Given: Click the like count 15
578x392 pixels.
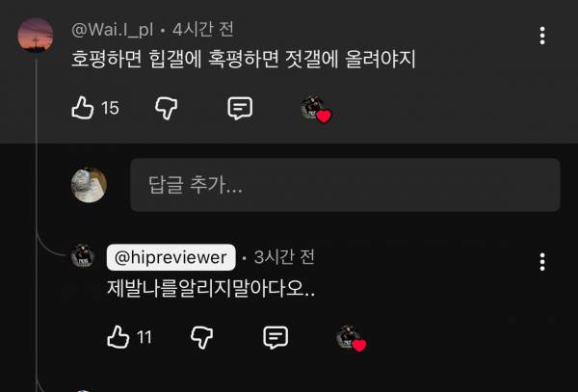Looking at the screenshot, I should tap(110, 108).
